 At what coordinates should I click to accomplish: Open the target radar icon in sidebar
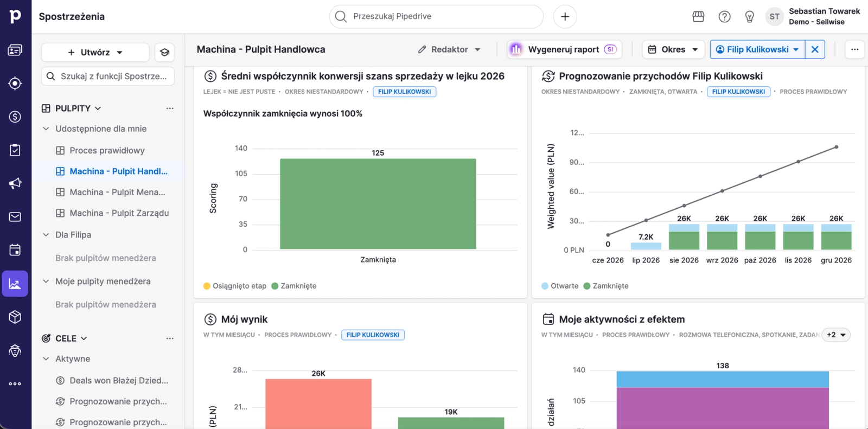click(x=15, y=84)
